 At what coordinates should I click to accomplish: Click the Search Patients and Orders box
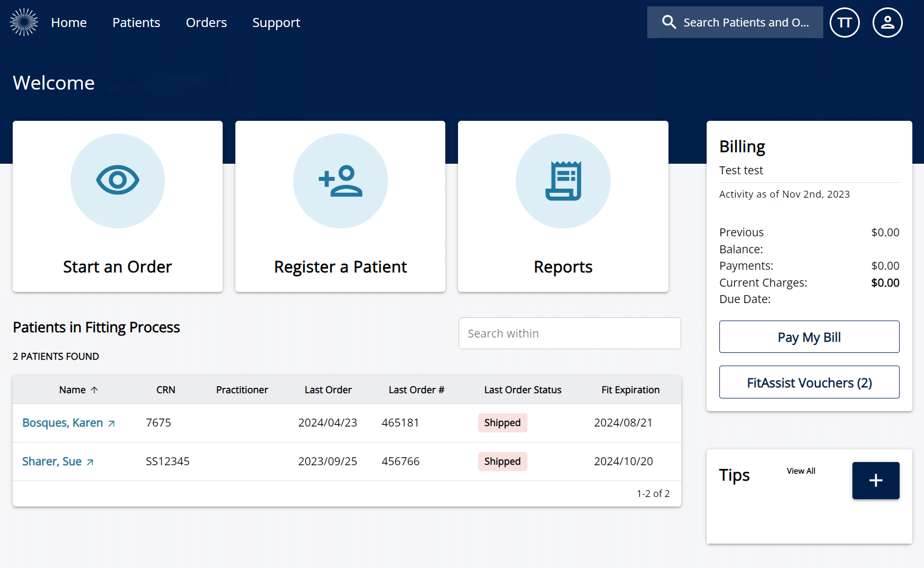pos(745,22)
